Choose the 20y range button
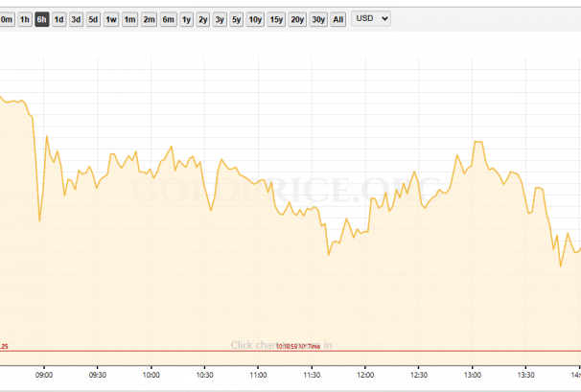 [x=297, y=19]
